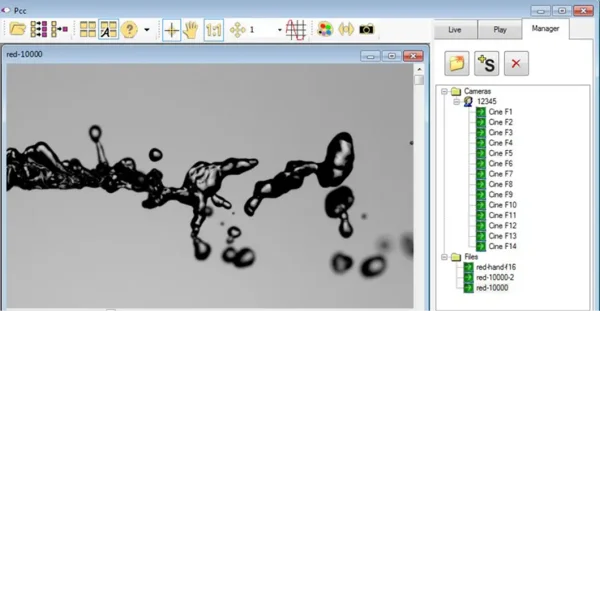Click the open file folder icon in toolbar
The width and height of the screenshot is (600, 600).
coord(17,30)
